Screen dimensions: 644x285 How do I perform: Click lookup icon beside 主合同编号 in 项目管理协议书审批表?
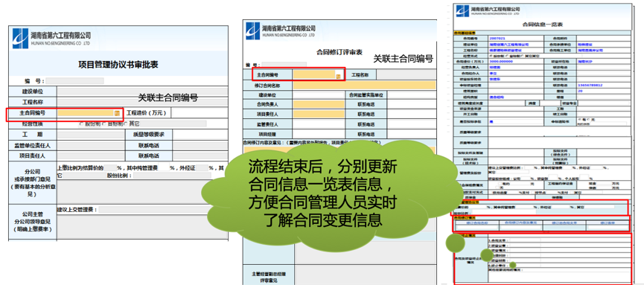pos(117,112)
